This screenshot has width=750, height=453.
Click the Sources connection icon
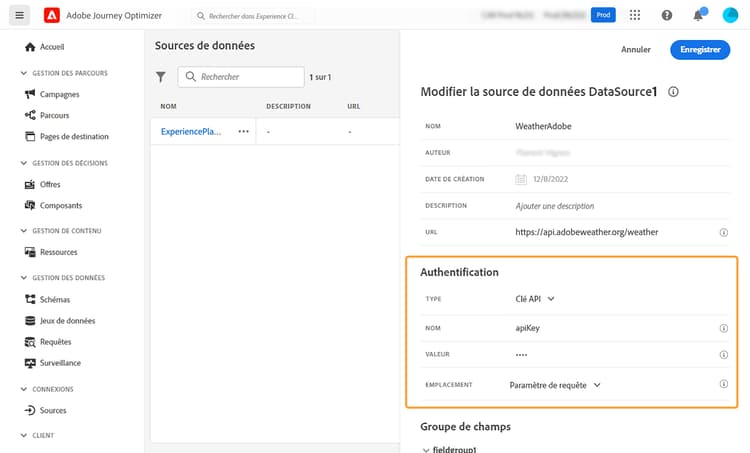pos(30,410)
